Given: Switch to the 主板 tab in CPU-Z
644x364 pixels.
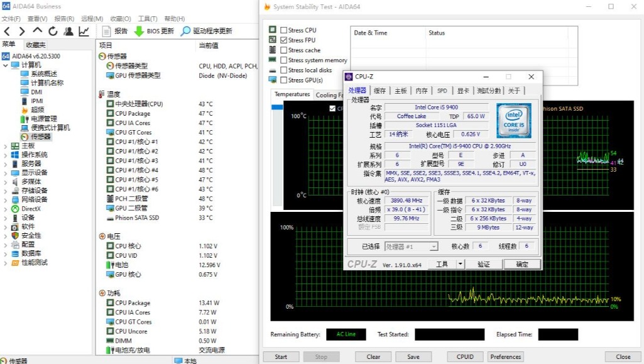Looking at the screenshot, I should (400, 91).
